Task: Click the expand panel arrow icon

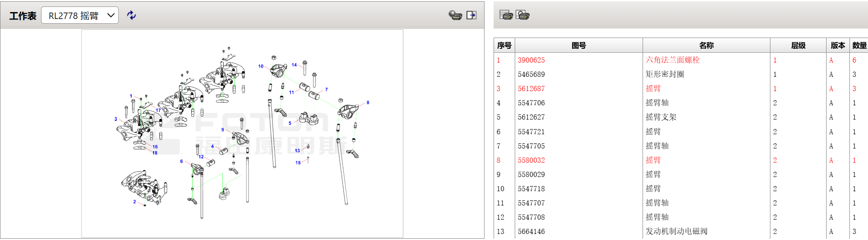Action: [472, 16]
